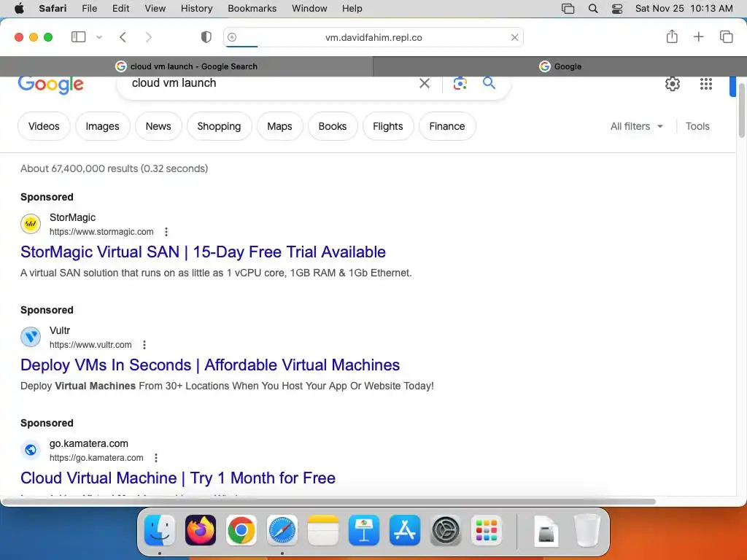Open Cloud Virtual Machine Kamatera link
The image size is (747, 560).
pyautogui.click(x=178, y=478)
